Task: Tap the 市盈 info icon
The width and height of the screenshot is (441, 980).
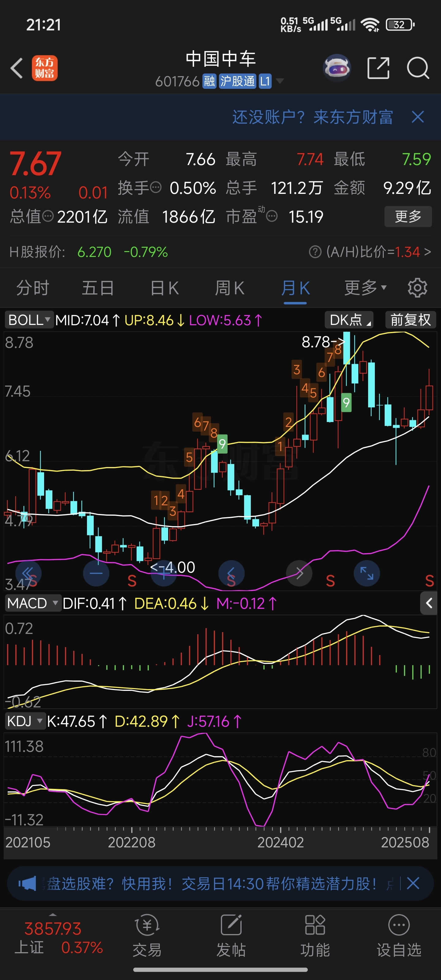Action: [272, 216]
